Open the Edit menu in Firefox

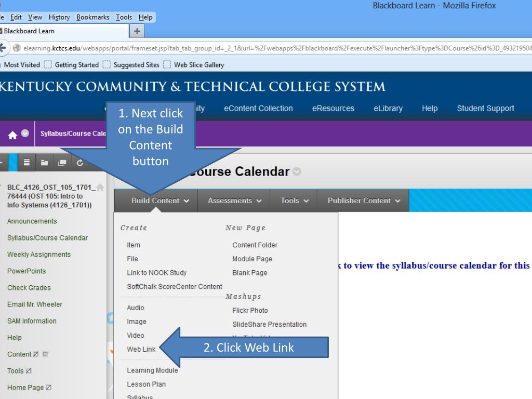point(16,17)
